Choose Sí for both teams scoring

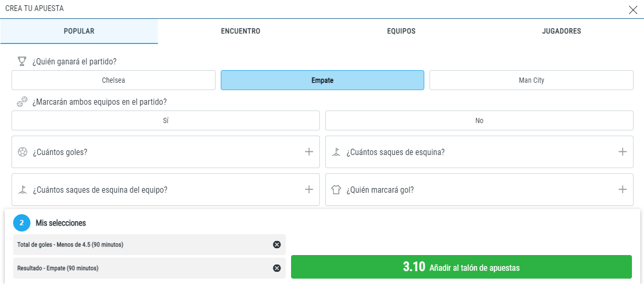(166, 120)
